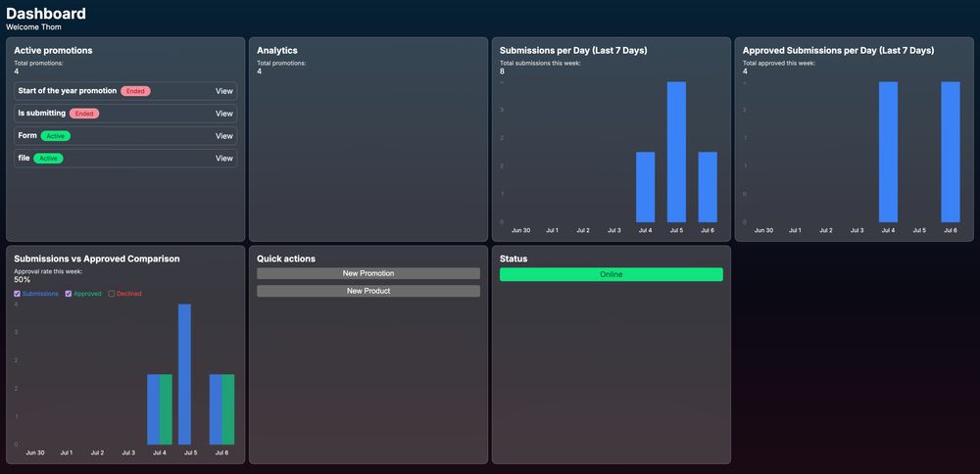The image size is (980, 474).
Task: Click the Active badge next to Form
Action: click(x=56, y=136)
